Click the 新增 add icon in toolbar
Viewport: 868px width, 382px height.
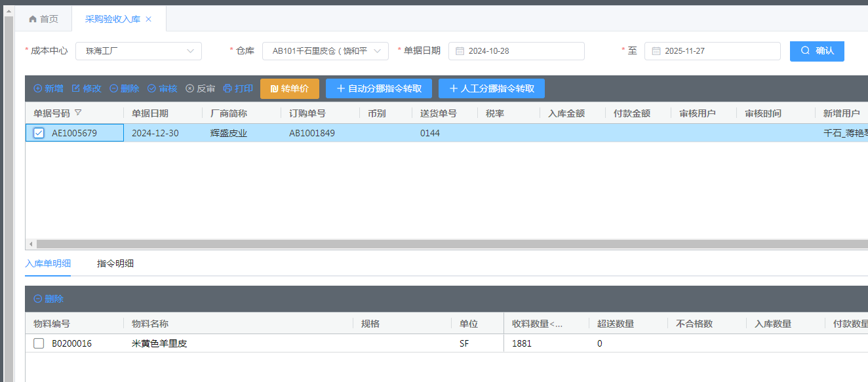tap(38, 88)
